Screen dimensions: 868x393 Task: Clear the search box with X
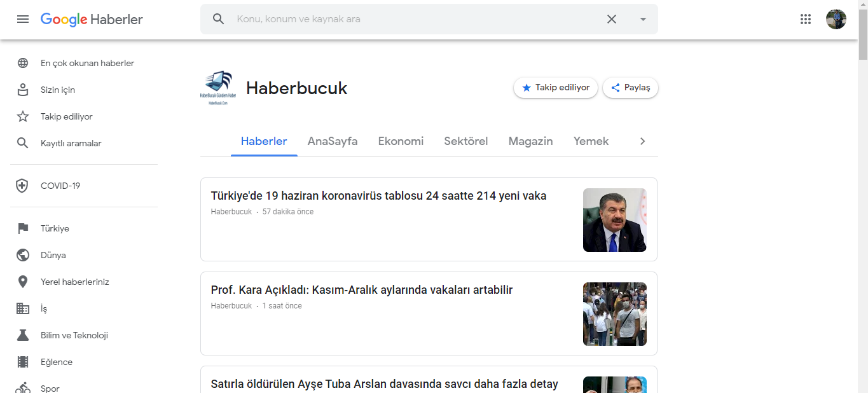click(612, 19)
